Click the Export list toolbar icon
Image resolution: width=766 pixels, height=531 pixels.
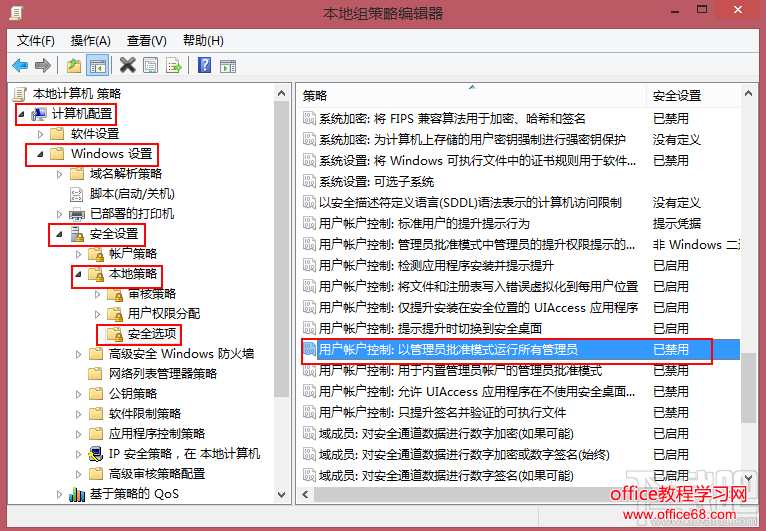tap(173, 65)
